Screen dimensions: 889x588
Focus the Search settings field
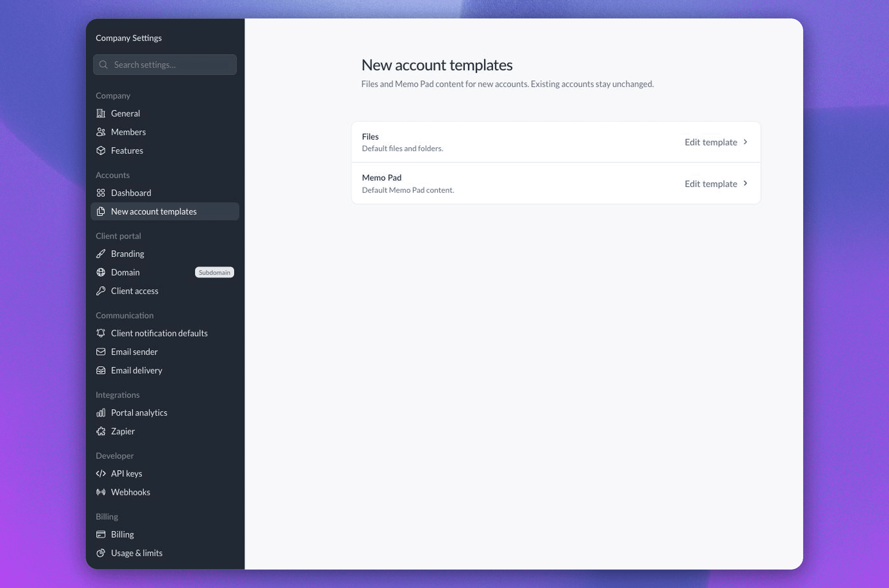click(x=165, y=65)
